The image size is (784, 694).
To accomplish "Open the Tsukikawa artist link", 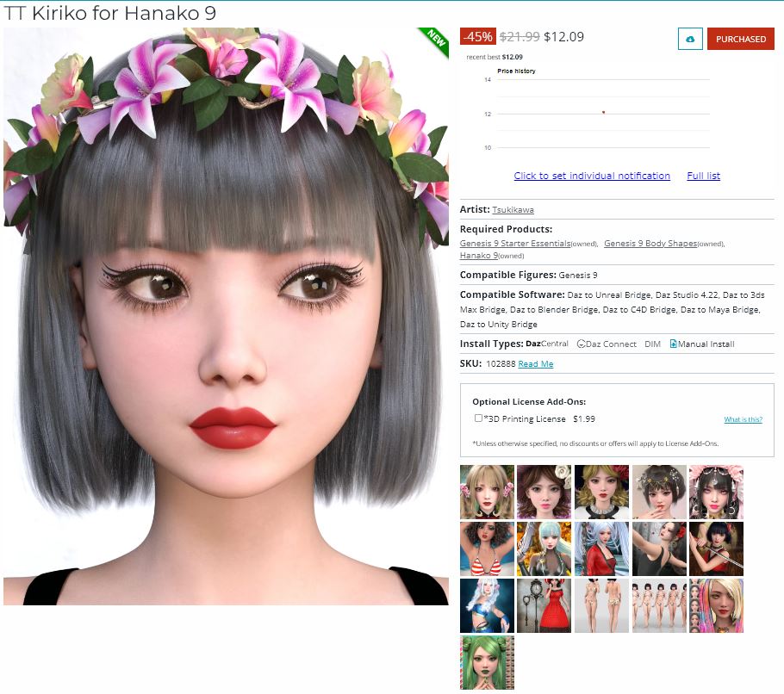I will point(513,210).
